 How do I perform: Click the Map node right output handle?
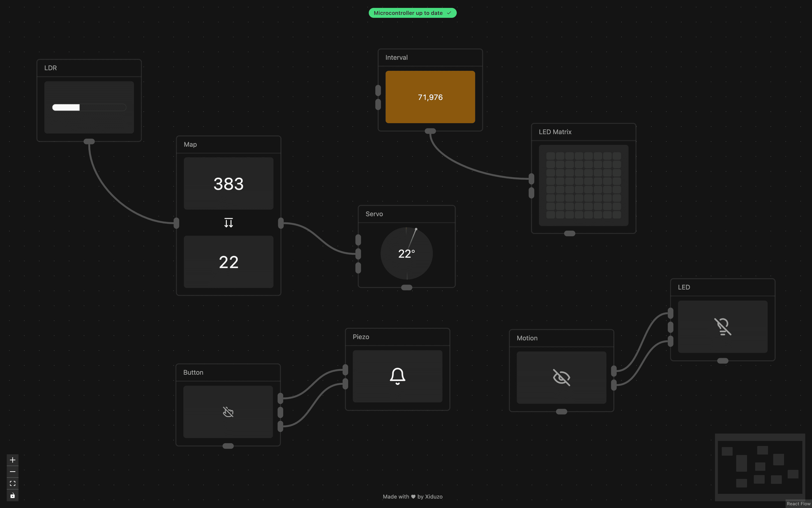click(281, 223)
